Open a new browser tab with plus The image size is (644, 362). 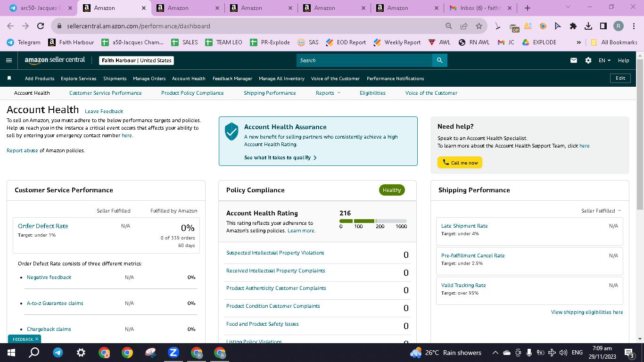[528, 8]
